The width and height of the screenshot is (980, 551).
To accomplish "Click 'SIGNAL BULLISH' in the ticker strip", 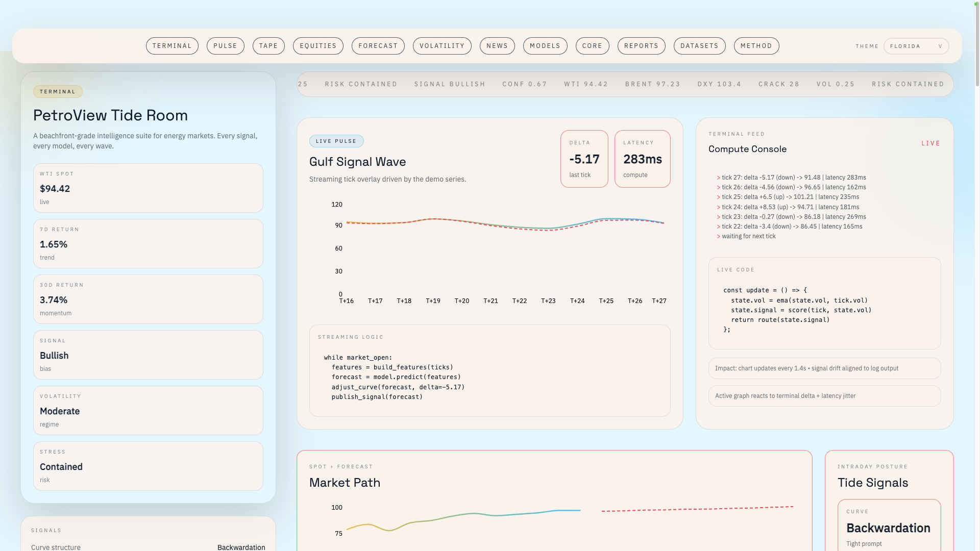I will pos(450,84).
